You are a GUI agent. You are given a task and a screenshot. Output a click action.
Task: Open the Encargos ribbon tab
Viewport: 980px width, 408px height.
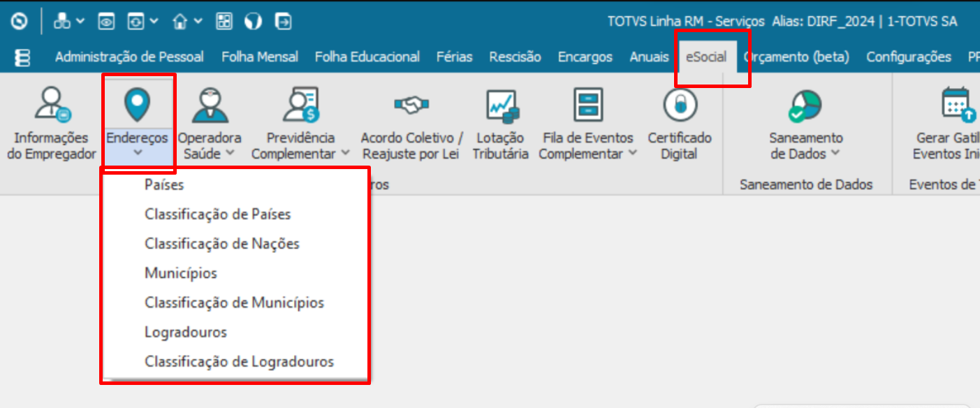tap(585, 57)
